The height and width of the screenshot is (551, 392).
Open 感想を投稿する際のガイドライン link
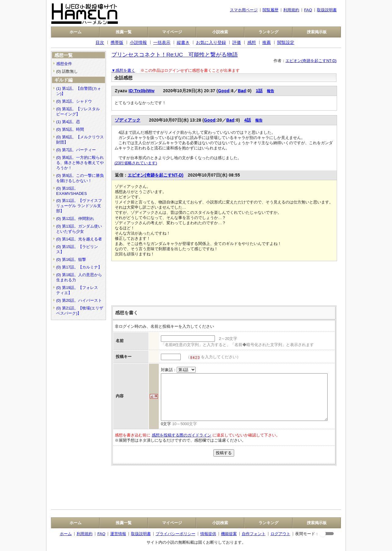click(181, 435)
